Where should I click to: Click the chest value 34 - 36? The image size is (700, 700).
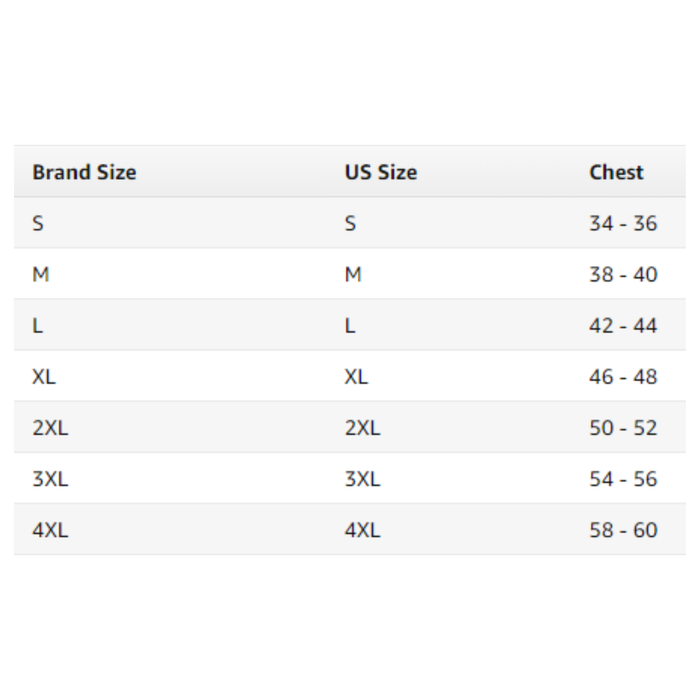click(623, 223)
